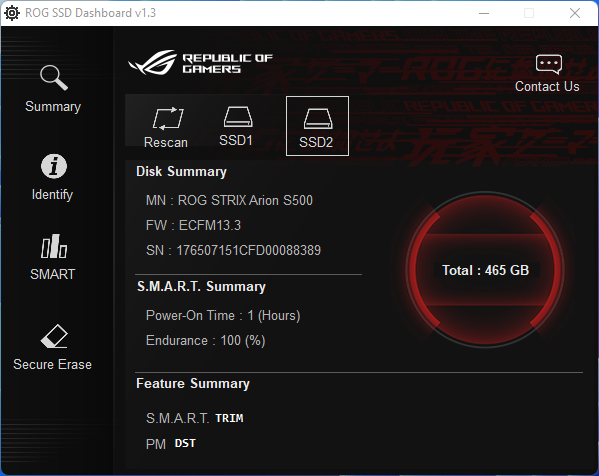Viewport: 599px width, 476px height.
Task: Click the MN ROG STRIX Arion S500 text
Action: [x=229, y=200]
